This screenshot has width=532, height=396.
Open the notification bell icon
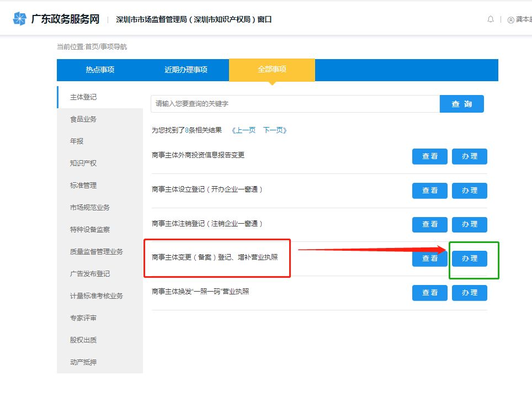491,19
